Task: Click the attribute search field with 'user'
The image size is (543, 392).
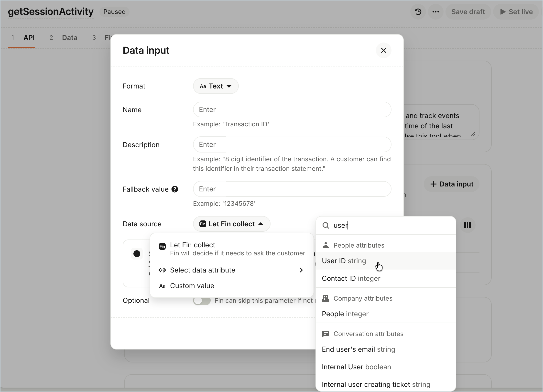Action: (x=386, y=225)
